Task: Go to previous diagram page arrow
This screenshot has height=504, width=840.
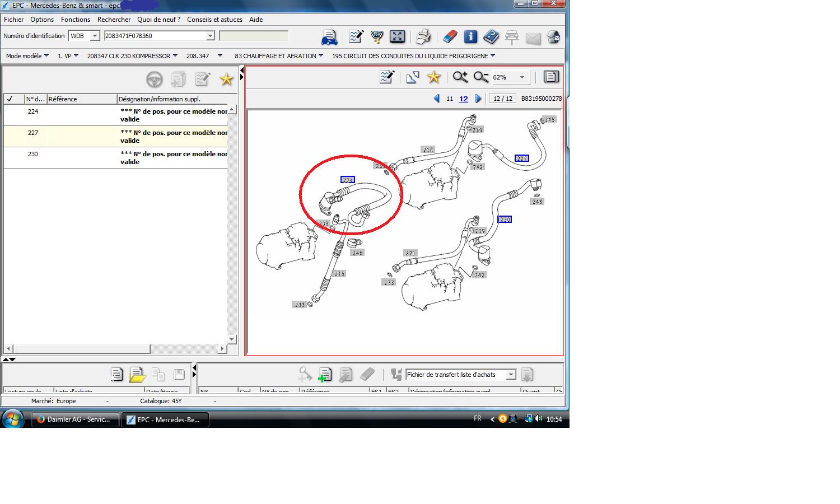Action: (x=437, y=99)
